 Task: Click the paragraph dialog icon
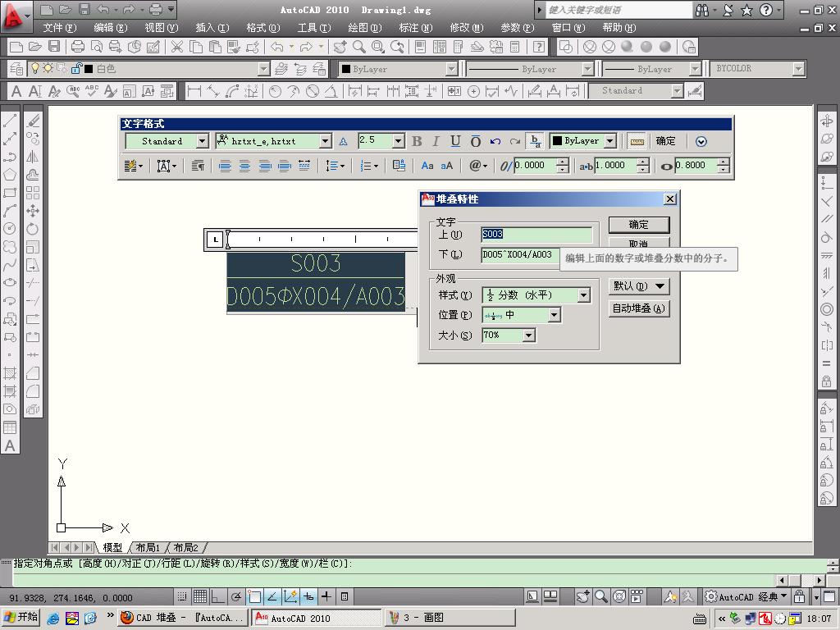(199, 166)
